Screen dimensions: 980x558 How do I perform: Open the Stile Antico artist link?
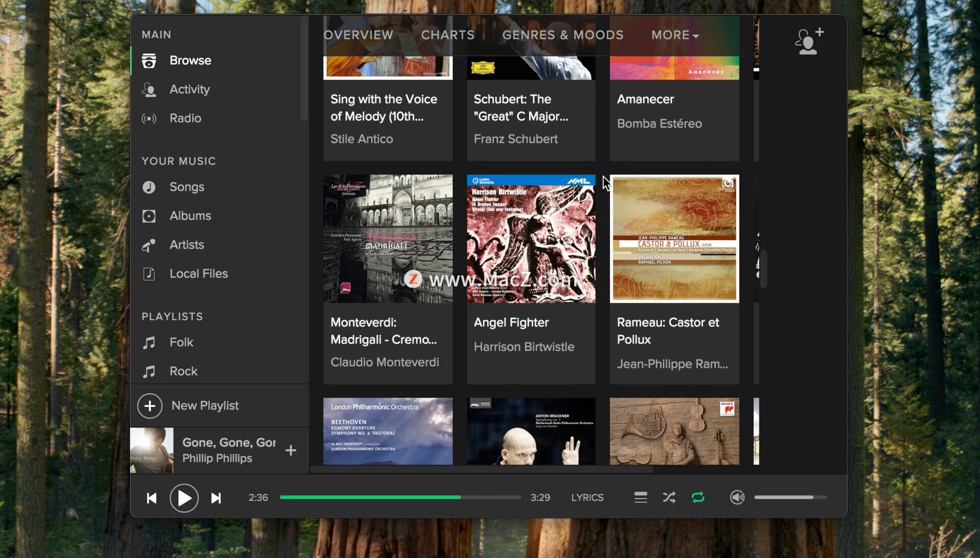(361, 139)
